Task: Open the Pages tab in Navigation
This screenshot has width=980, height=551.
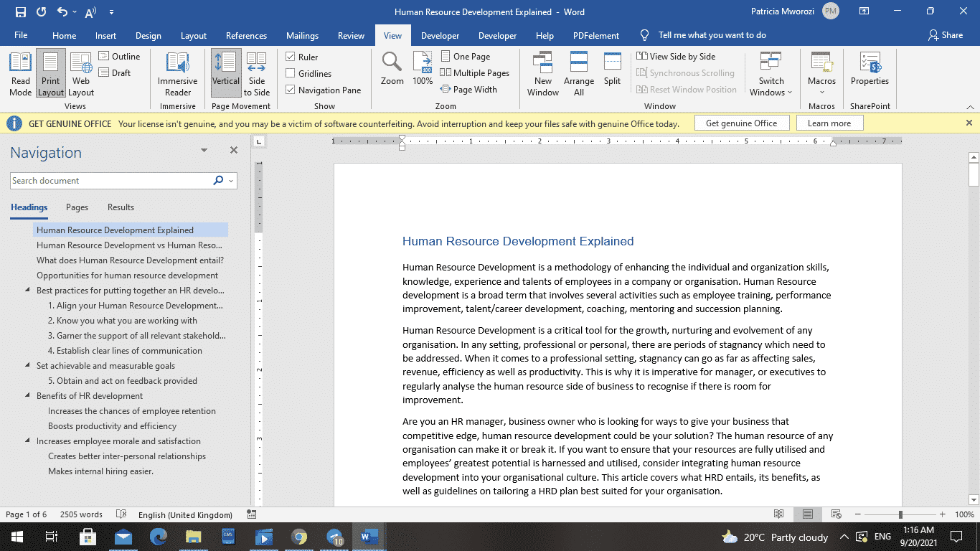Action: [77, 207]
